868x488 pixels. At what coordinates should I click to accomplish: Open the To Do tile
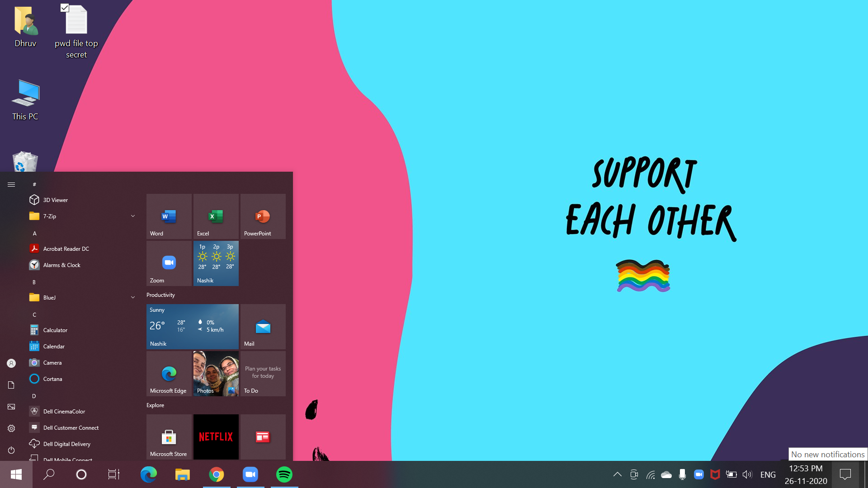tap(263, 374)
